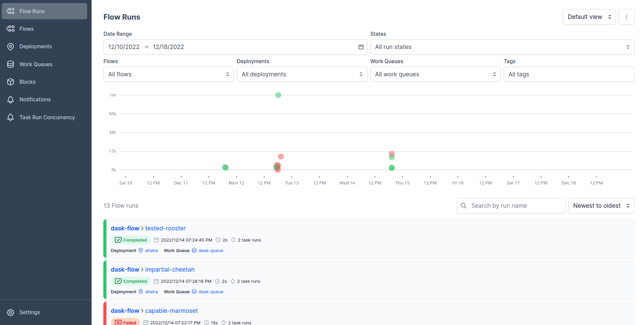Screen dimensions: 644x325
Task: Open Task Run Concurrency page
Action: click(x=47, y=117)
